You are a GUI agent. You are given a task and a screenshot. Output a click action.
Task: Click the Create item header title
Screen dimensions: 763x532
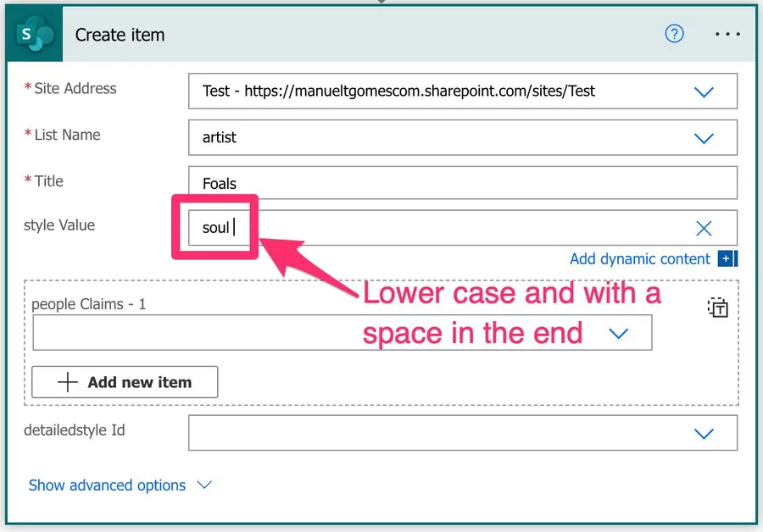[120, 36]
